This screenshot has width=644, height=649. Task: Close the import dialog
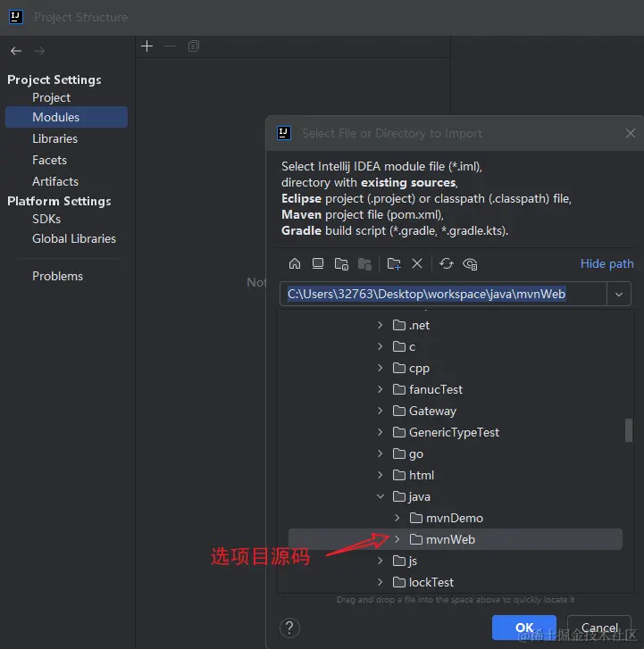[x=631, y=133]
